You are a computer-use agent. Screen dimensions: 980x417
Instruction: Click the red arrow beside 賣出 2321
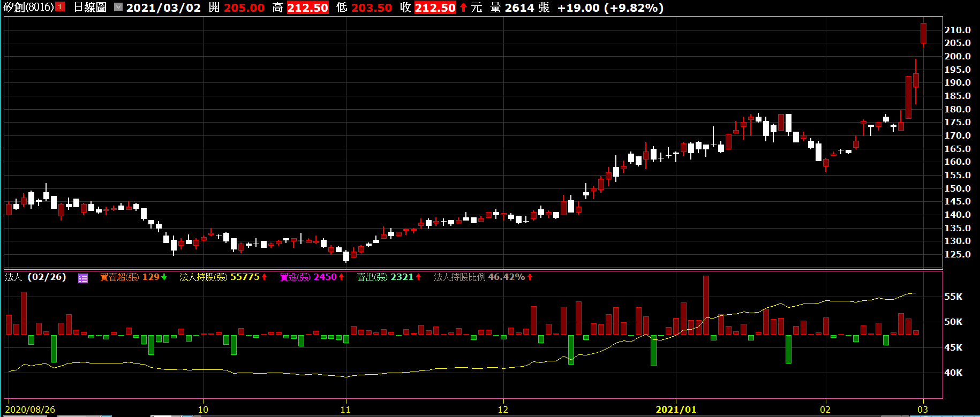419,277
